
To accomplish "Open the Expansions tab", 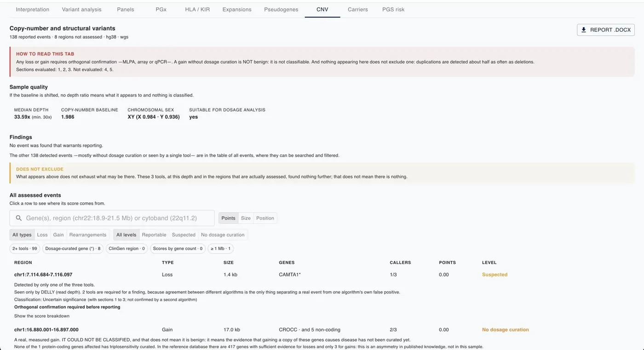I will [x=237, y=9].
